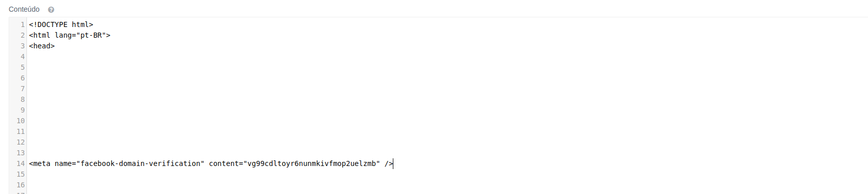Select line number 3 in the gutter

[22, 46]
